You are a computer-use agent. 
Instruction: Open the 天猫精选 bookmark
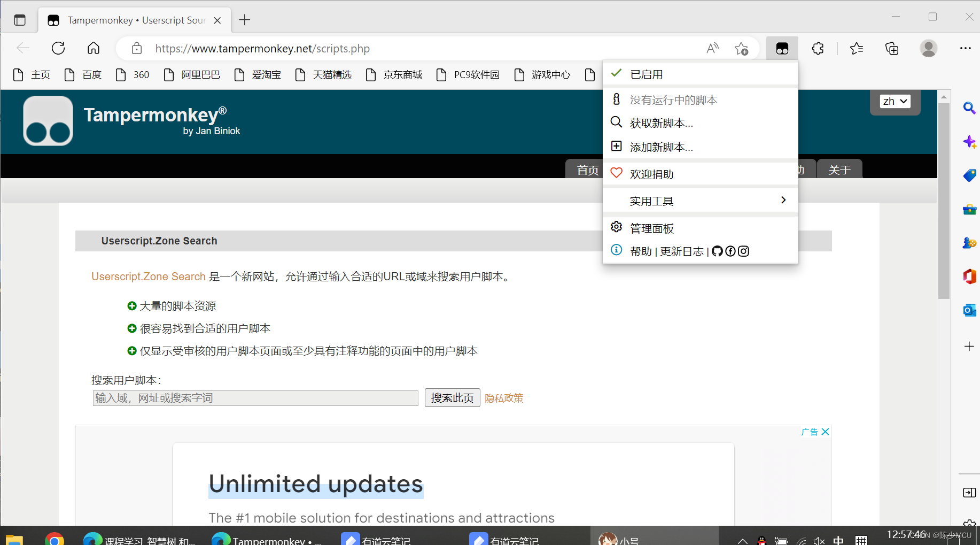[323, 75]
